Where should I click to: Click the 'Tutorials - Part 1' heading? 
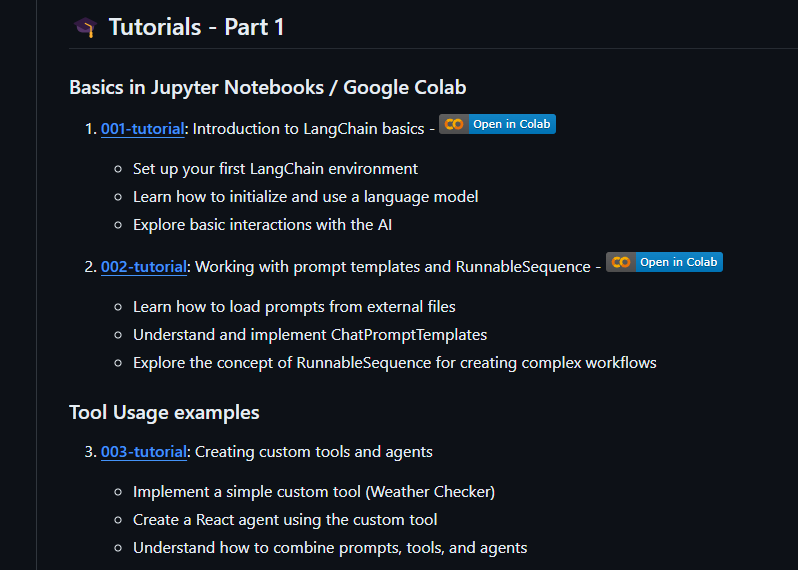[196, 27]
